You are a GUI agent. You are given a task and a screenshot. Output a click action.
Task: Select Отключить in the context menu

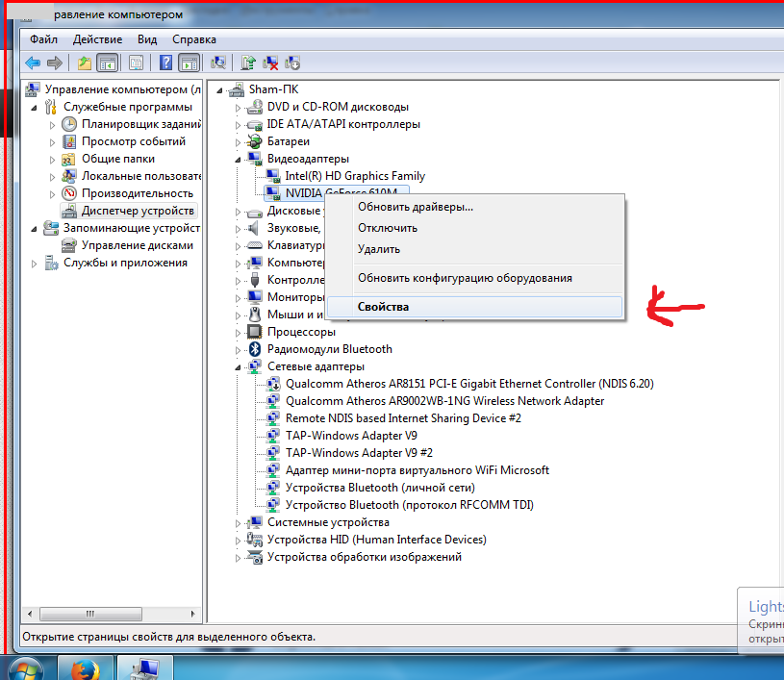[x=387, y=228]
